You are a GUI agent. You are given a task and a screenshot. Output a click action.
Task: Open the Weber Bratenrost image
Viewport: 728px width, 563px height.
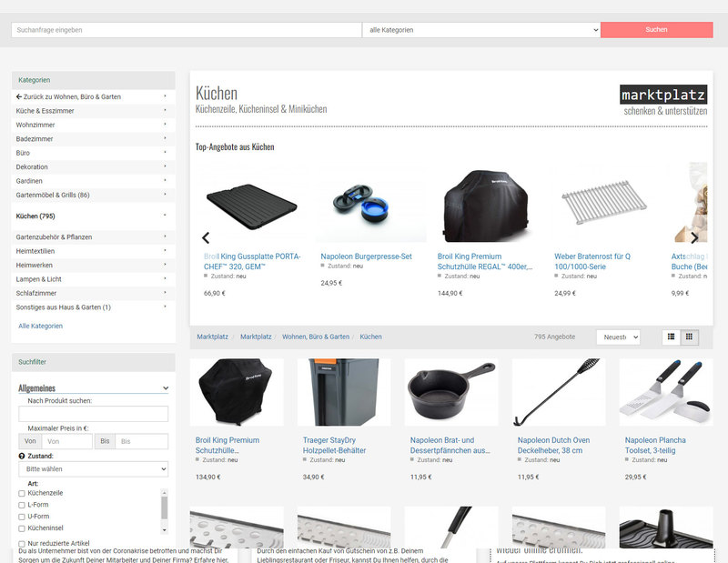(603, 203)
